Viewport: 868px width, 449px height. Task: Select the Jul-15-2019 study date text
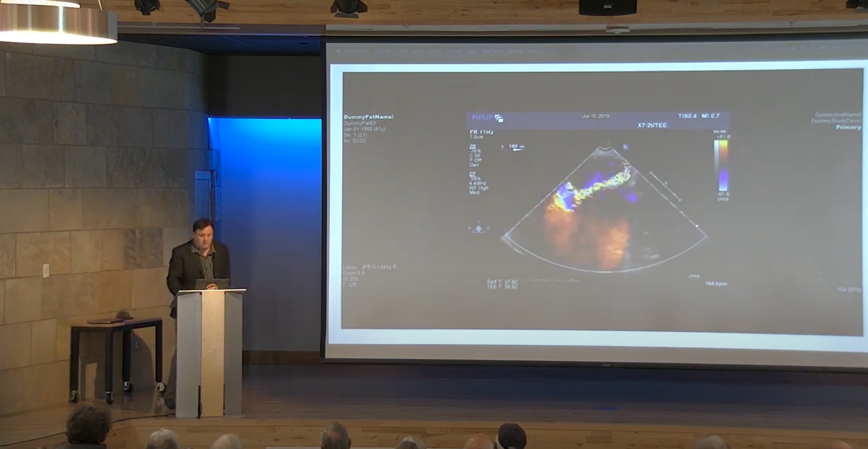595,116
